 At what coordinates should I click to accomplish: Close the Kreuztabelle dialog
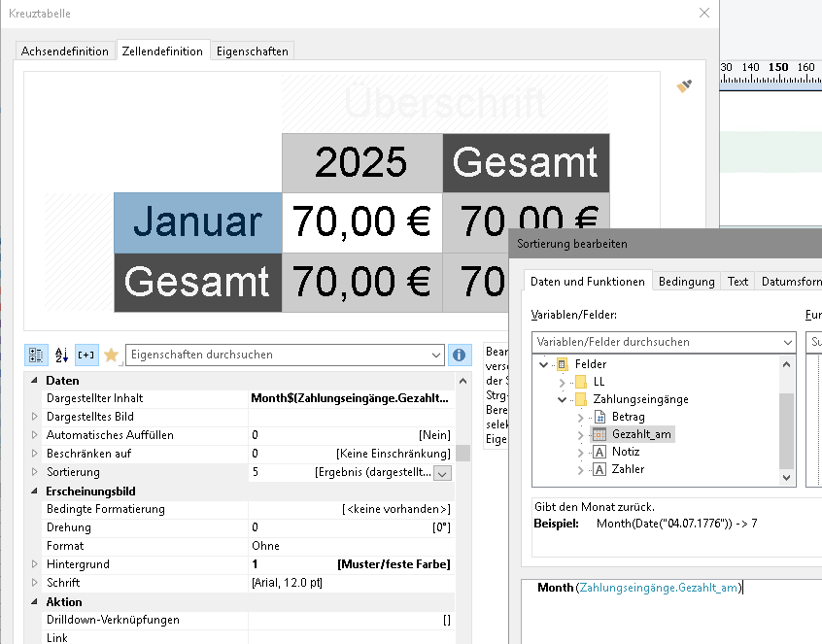click(704, 13)
